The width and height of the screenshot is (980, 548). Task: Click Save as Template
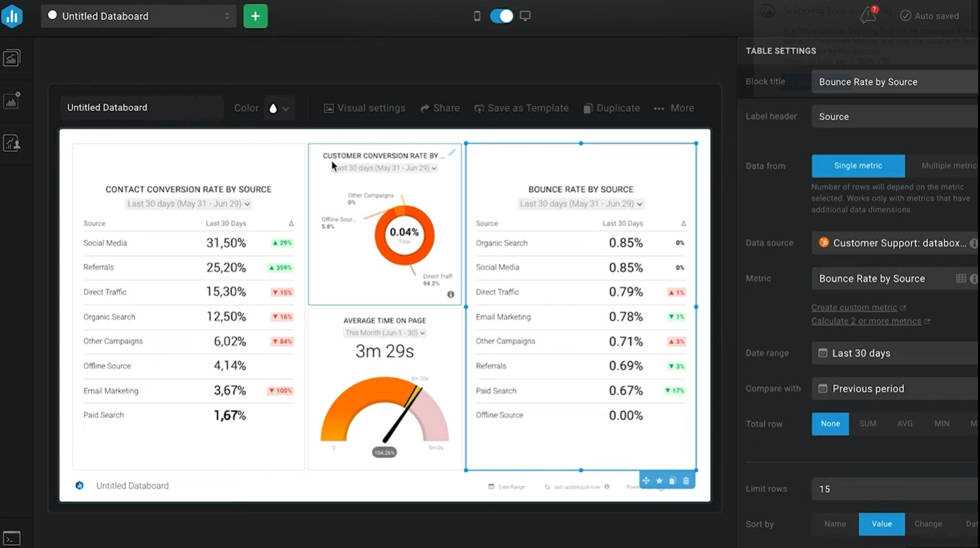coord(521,108)
